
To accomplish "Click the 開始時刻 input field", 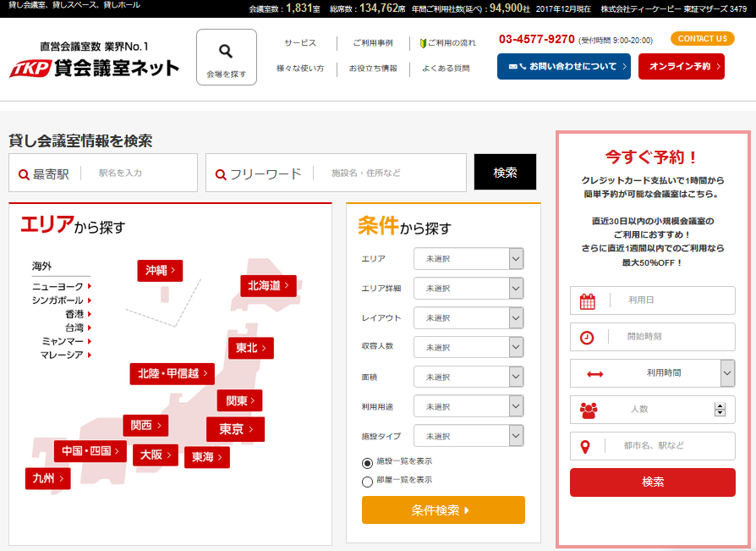I will 652,337.
